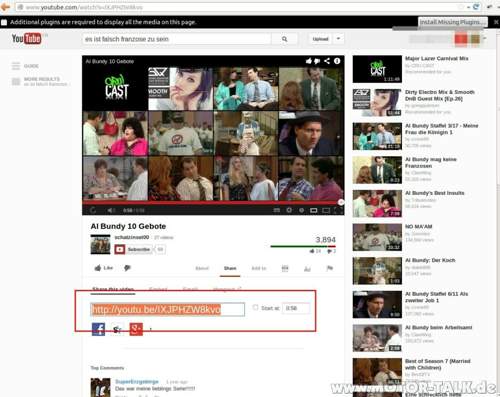Screen dimensions: 500x397
Task: Click the schatzinsel00 channel avatar
Action: [100, 244]
